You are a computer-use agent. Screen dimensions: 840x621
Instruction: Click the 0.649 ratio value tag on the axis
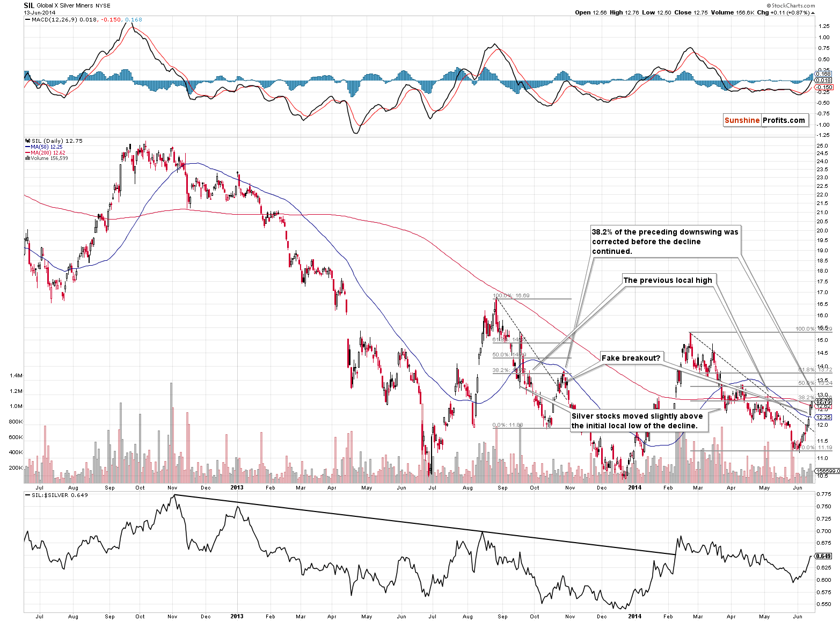[x=823, y=556]
